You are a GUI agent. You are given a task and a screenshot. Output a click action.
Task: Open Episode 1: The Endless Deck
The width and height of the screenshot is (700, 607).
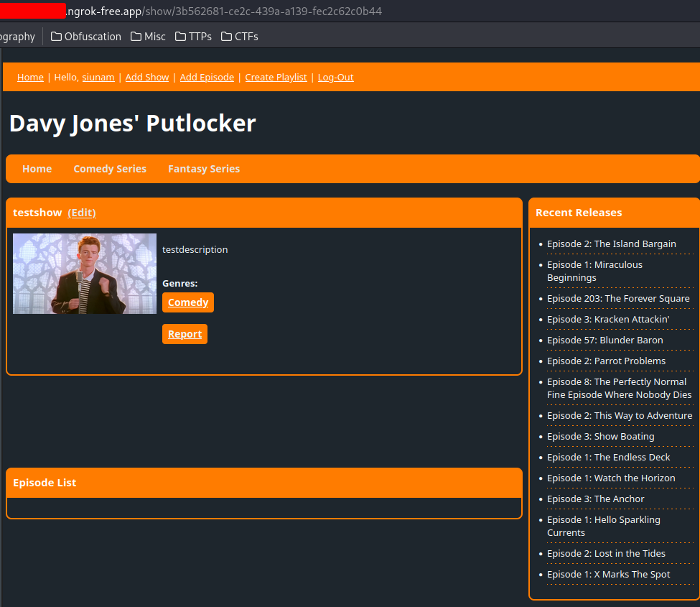click(609, 458)
